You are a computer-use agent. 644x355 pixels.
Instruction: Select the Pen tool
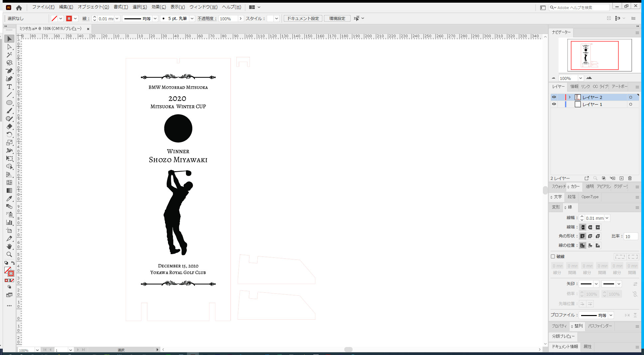click(9, 71)
